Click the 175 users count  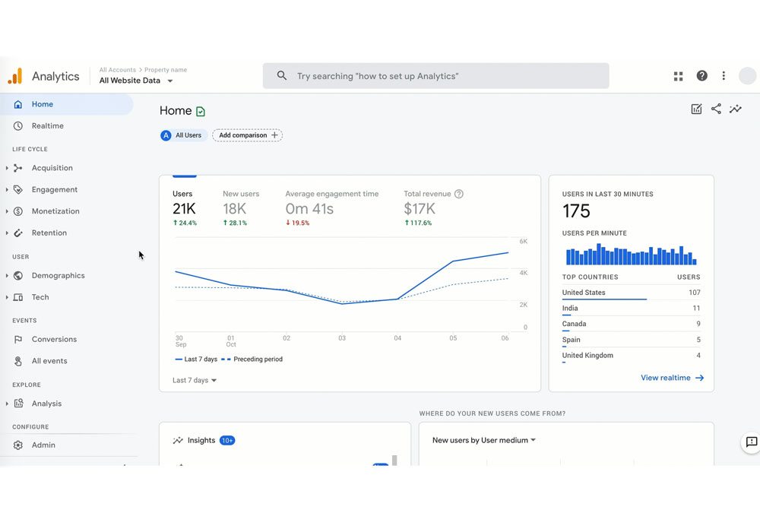tap(576, 211)
